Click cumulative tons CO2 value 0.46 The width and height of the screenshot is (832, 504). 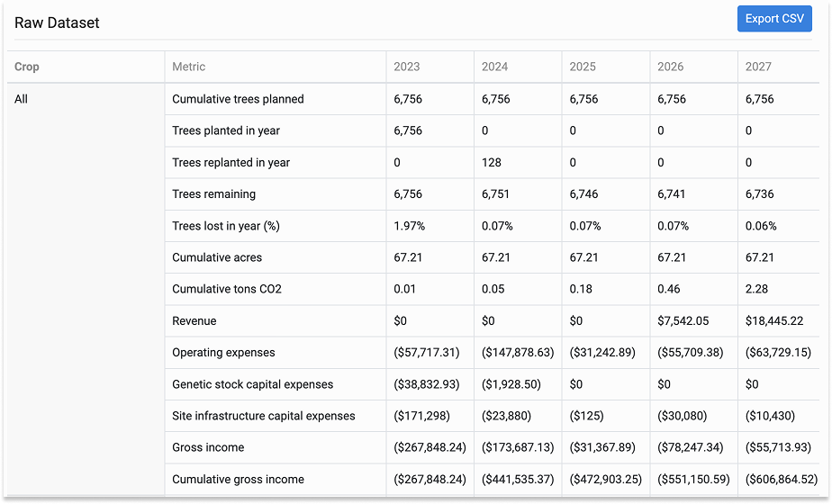(668, 289)
